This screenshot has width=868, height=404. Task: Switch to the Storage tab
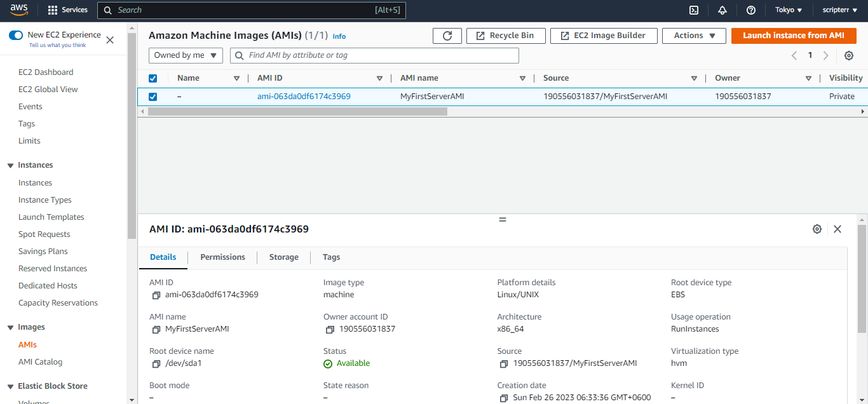[283, 257]
